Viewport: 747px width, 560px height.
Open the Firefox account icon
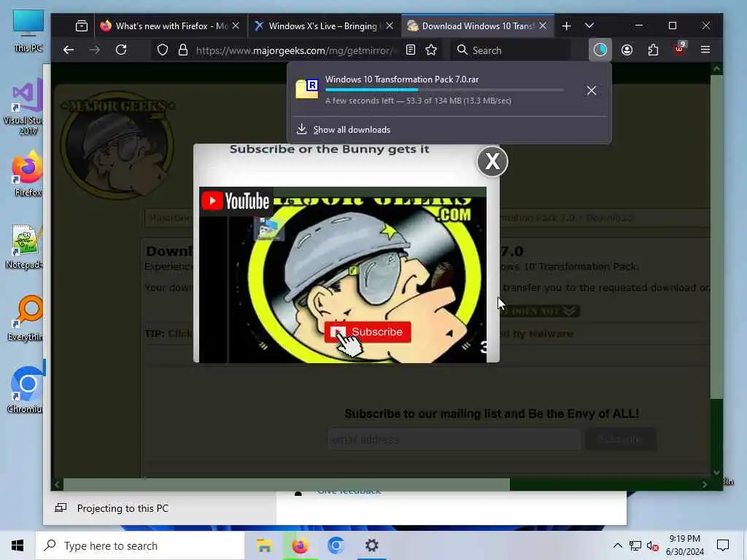627,50
